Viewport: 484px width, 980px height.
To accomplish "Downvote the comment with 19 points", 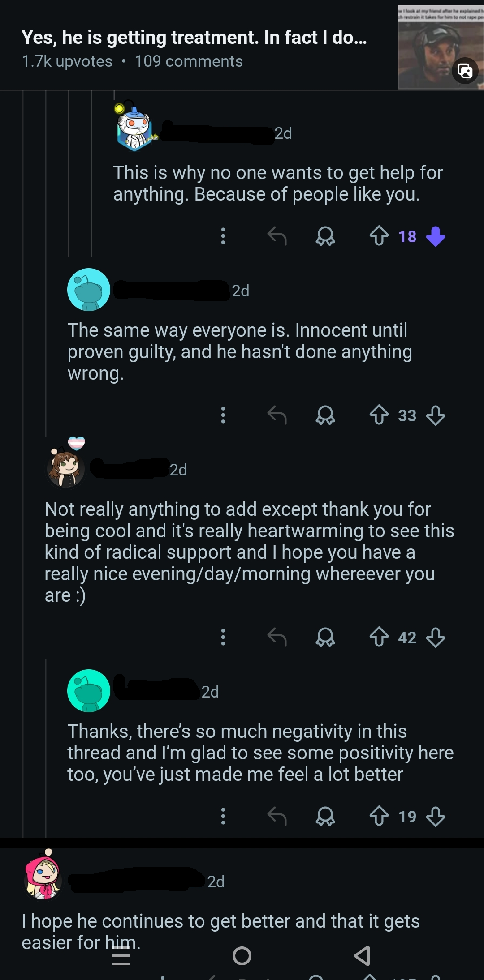I will pos(435,816).
